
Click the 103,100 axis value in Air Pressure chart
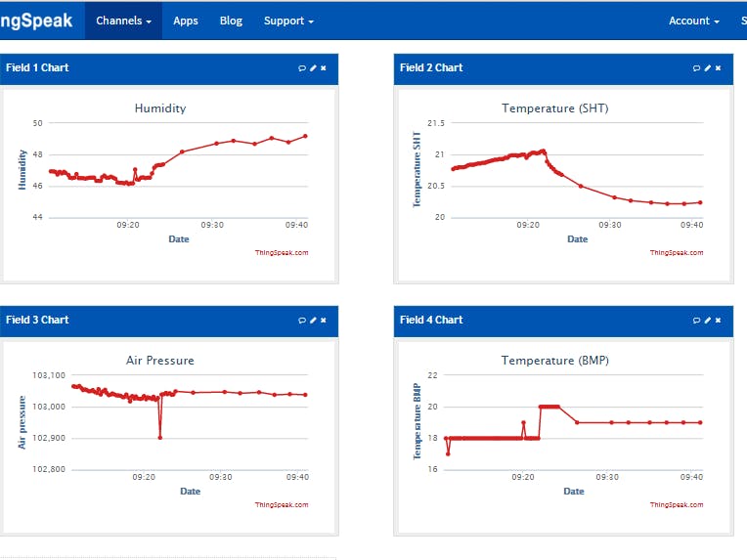point(49,375)
